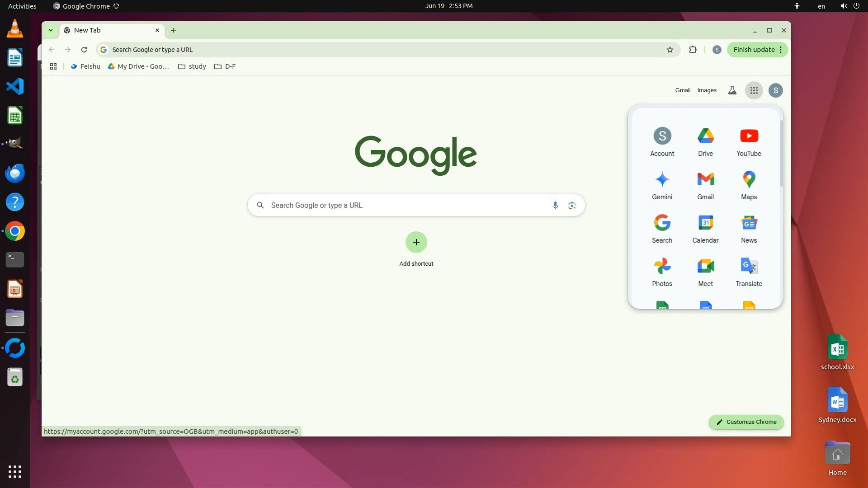Open the study bookmarks folder
Viewport: 868px width, 488px height.
192,66
